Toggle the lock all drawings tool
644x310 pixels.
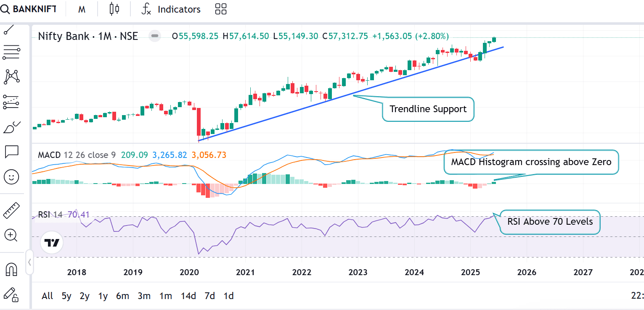tap(11, 294)
